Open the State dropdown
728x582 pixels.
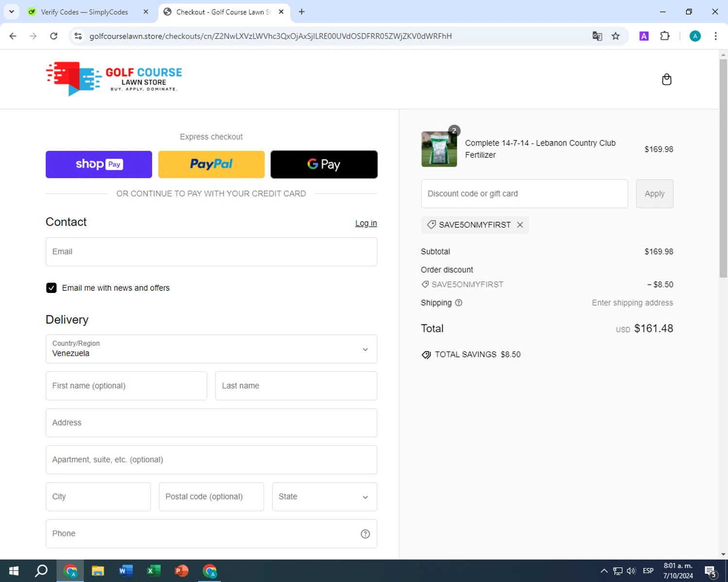(324, 497)
